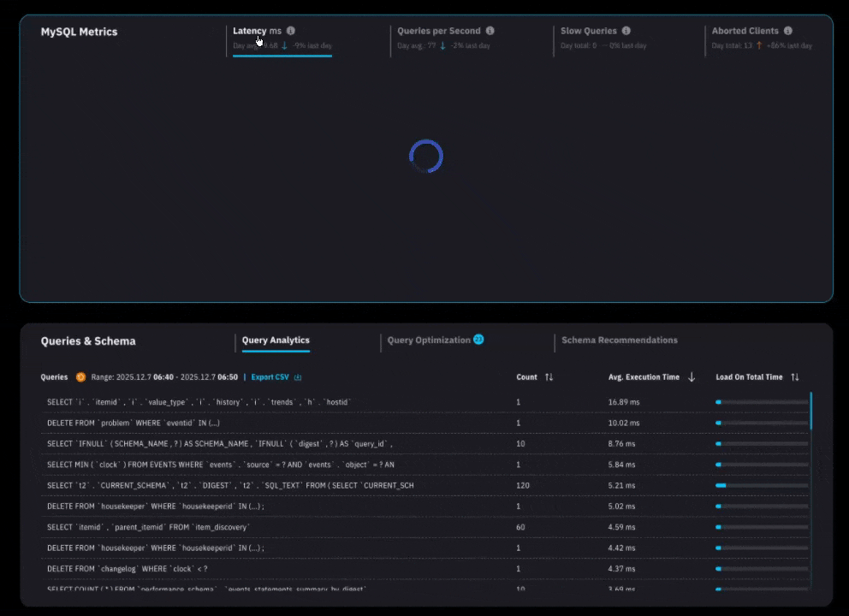
Task: Click the 10.02 ms execution time value
Action: [624, 423]
